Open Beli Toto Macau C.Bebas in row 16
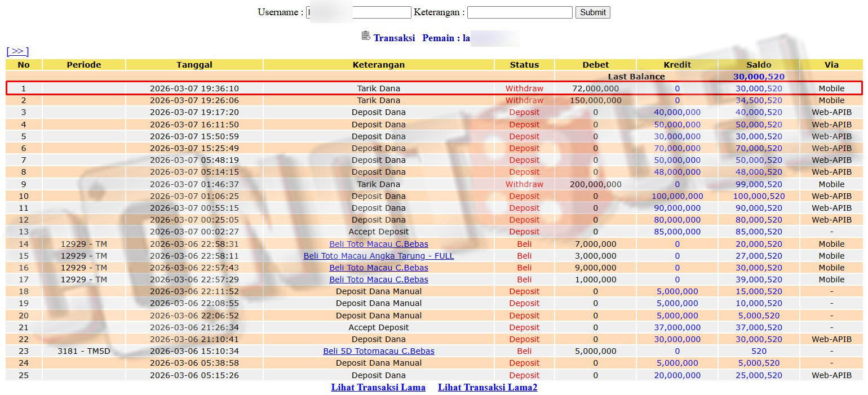The height and width of the screenshot is (395, 868). tap(378, 268)
